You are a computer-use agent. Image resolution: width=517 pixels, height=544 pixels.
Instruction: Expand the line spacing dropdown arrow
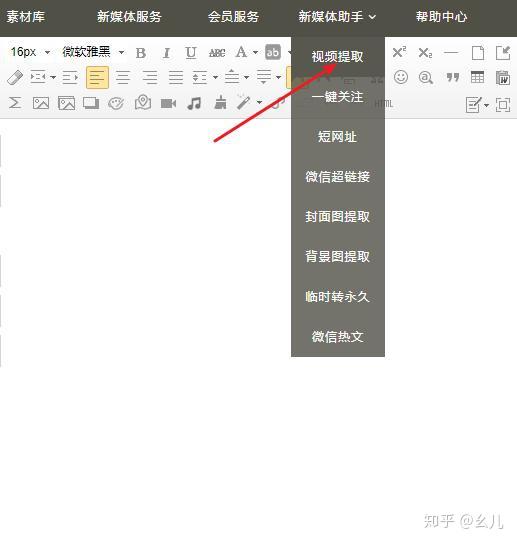[215, 77]
